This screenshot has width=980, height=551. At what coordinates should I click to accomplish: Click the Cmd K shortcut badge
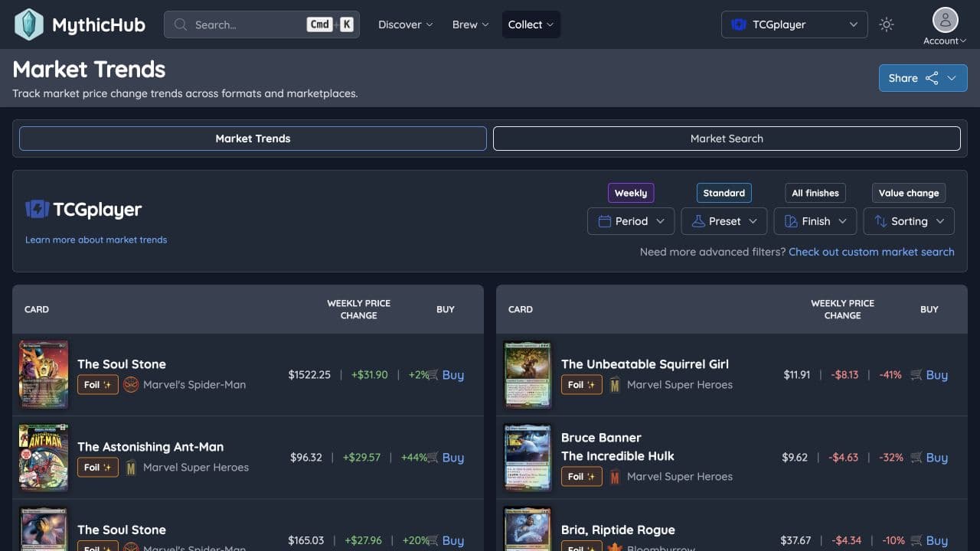(x=331, y=24)
